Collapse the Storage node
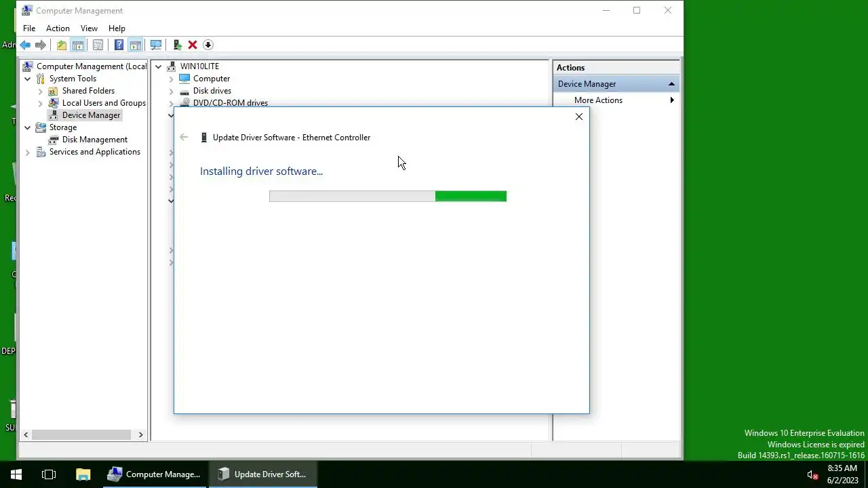This screenshot has width=868, height=488. tap(28, 127)
